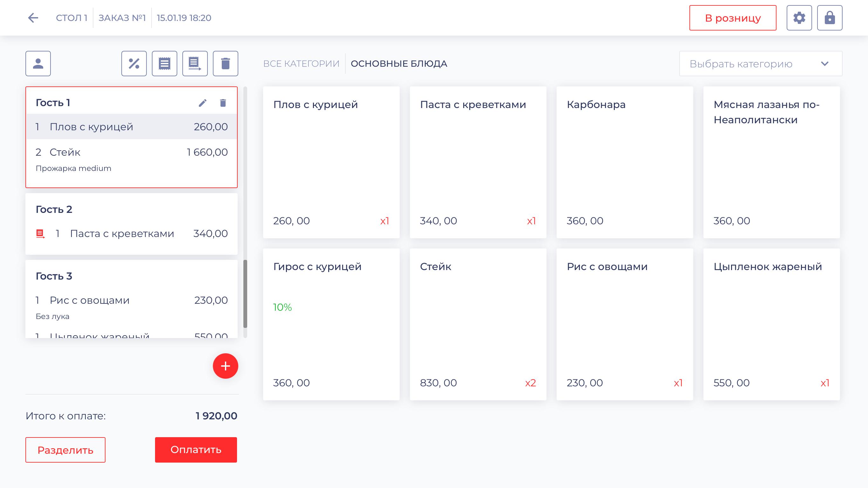Viewport: 868px width, 488px height.
Task: Switch to ВСЕ КАТЕГОРИИ
Action: [301, 64]
